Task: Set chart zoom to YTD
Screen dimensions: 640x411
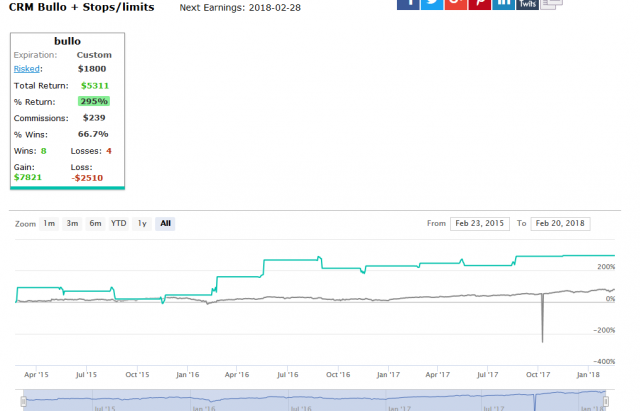Action: (x=118, y=223)
